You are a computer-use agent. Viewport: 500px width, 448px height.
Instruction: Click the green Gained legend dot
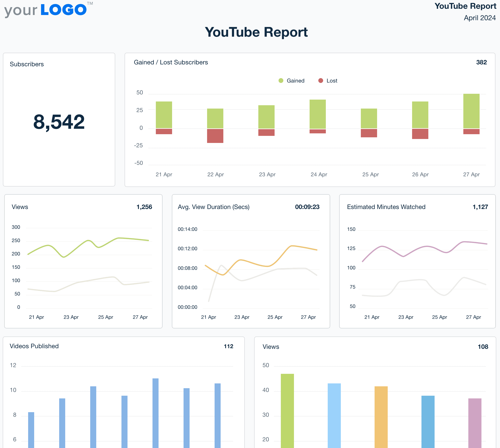(281, 80)
